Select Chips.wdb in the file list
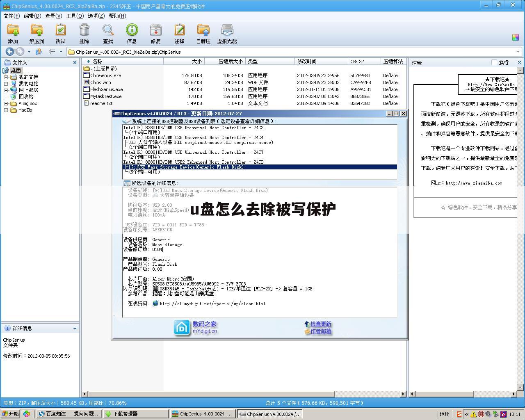 [x=100, y=82]
